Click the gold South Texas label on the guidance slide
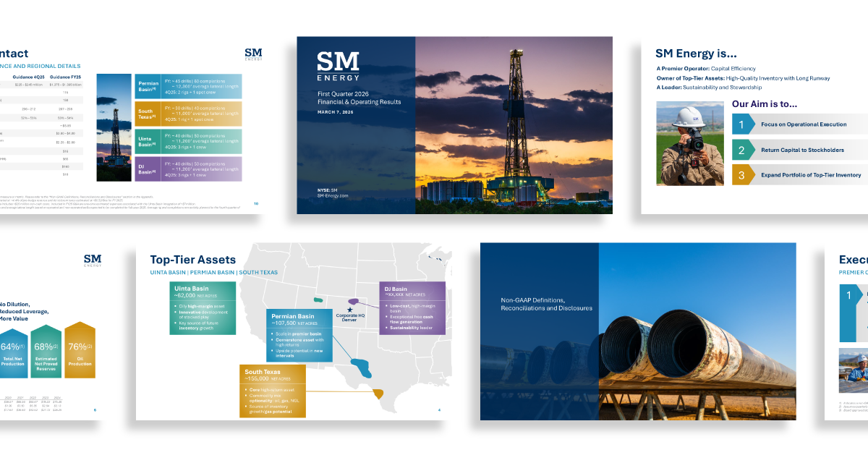Screen dimensions: 868x463 (148, 114)
